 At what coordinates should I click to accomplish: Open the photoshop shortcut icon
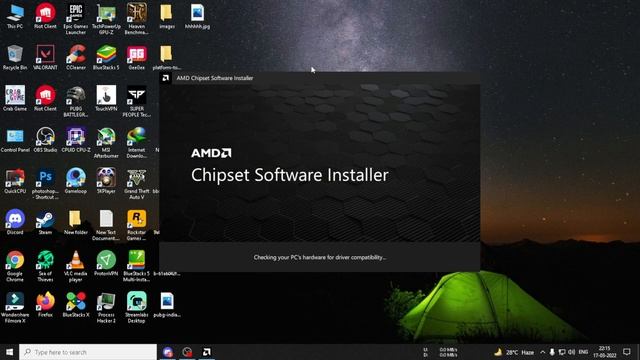click(45, 184)
